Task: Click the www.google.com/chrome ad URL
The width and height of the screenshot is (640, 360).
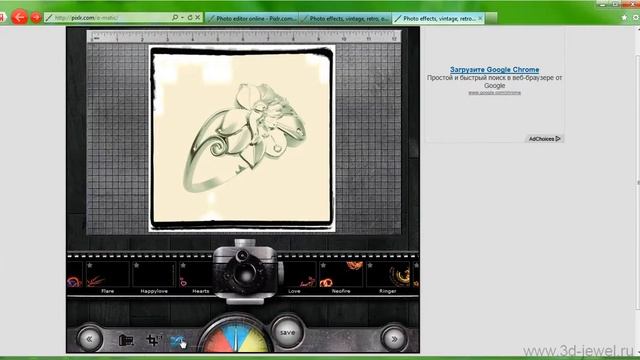Action: click(494, 93)
